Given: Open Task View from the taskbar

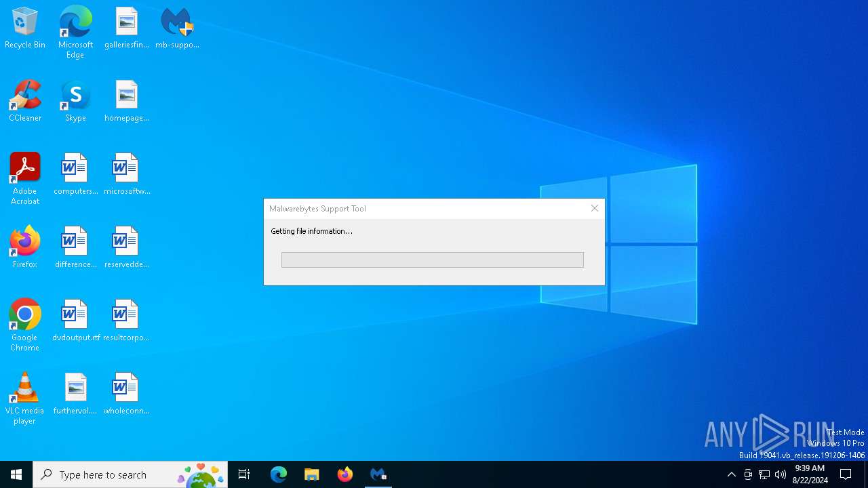Looking at the screenshot, I should (244, 474).
